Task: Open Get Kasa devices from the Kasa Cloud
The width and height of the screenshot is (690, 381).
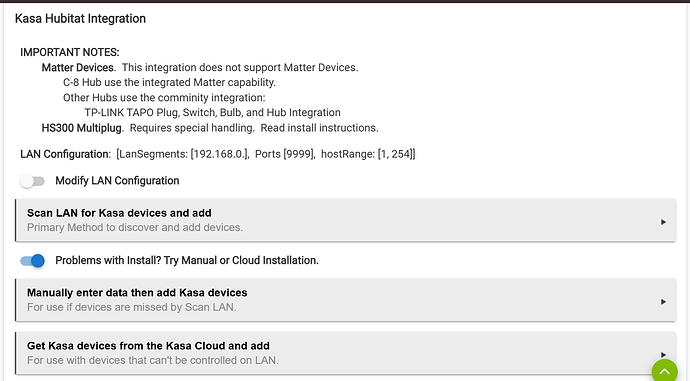Action: [x=345, y=353]
